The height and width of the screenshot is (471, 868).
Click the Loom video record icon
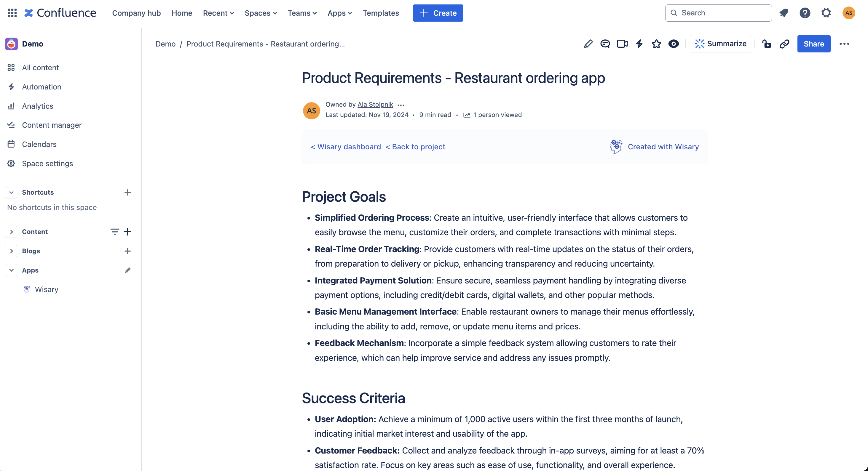[622, 44]
